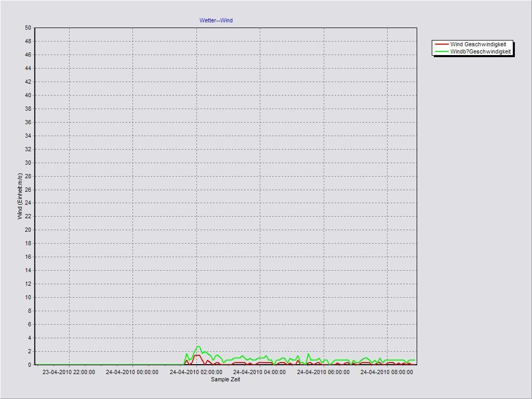Select the Windb?Geschwindigkeit legend label
This screenshot has height=399, width=532.
coord(480,51)
